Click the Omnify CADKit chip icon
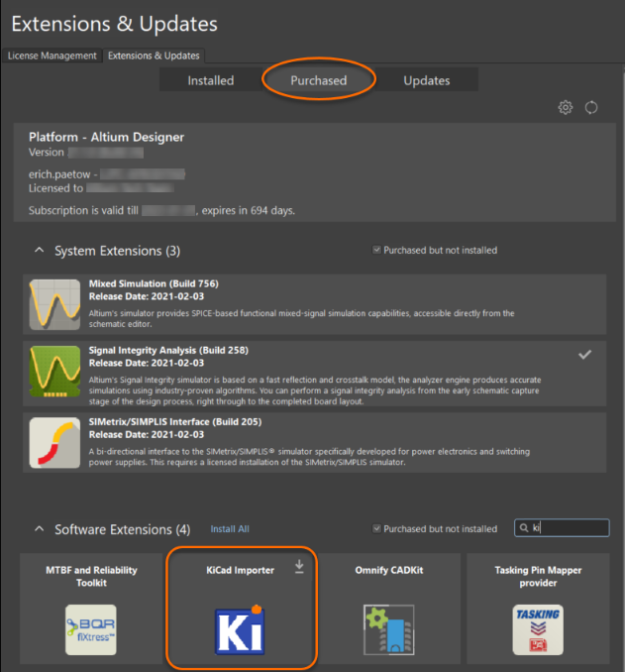This screenshot has width=625, height=672. pyautogui.click(x=388, y=629)
